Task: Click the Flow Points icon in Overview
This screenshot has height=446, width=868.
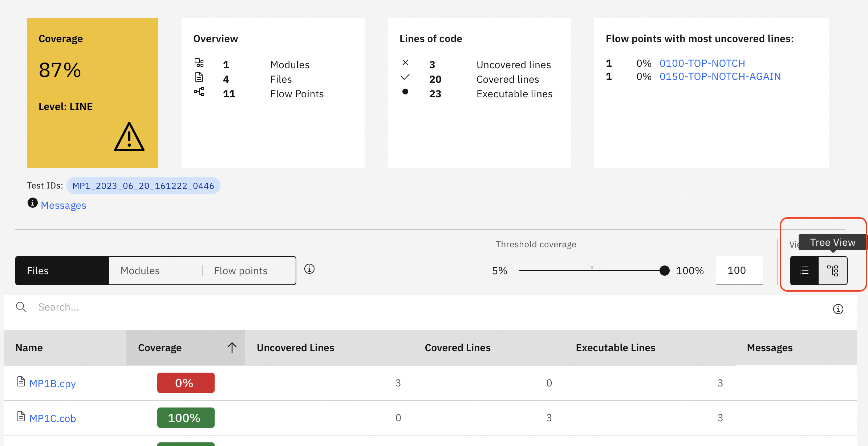Action: 199,92
